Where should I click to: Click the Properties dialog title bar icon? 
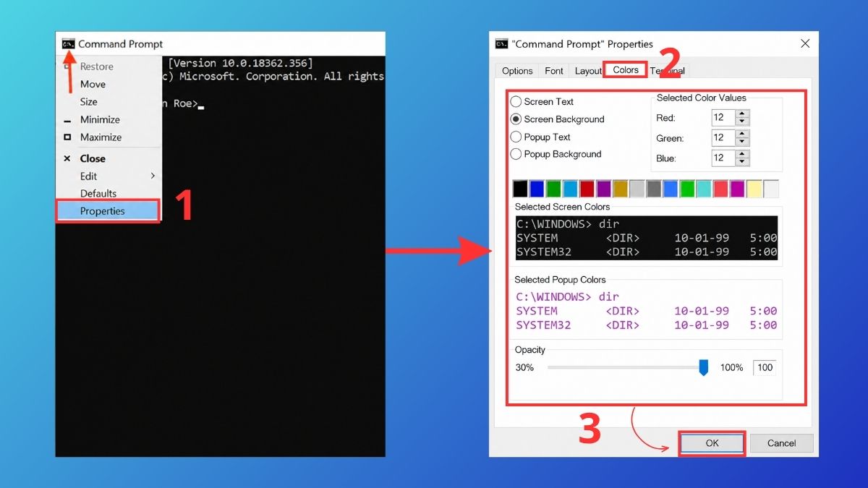click(x=501, y=44)
